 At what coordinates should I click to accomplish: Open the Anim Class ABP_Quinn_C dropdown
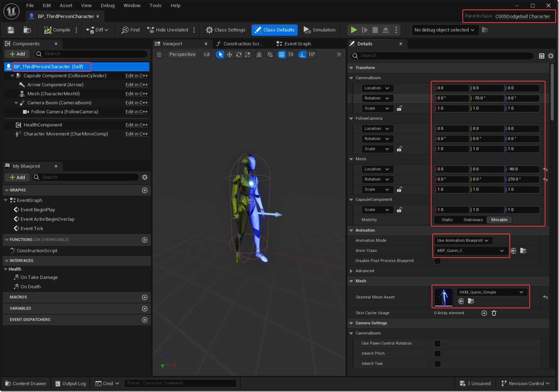click(x=470, y=251)
